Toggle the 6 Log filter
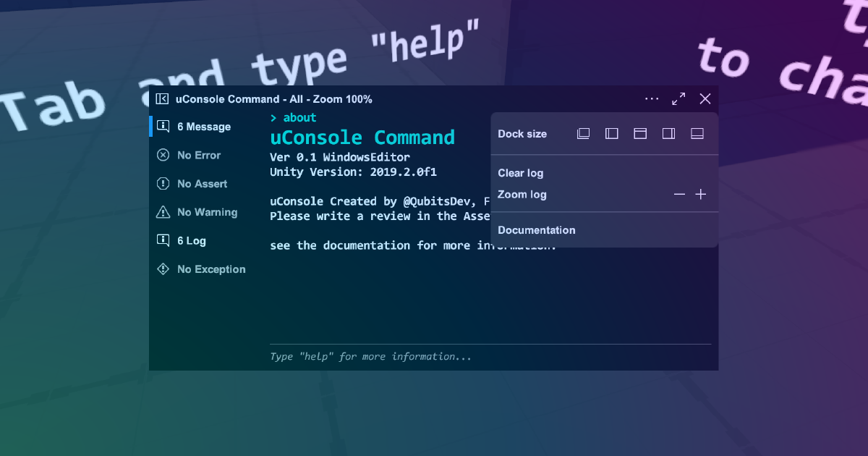 coord(188,240)
